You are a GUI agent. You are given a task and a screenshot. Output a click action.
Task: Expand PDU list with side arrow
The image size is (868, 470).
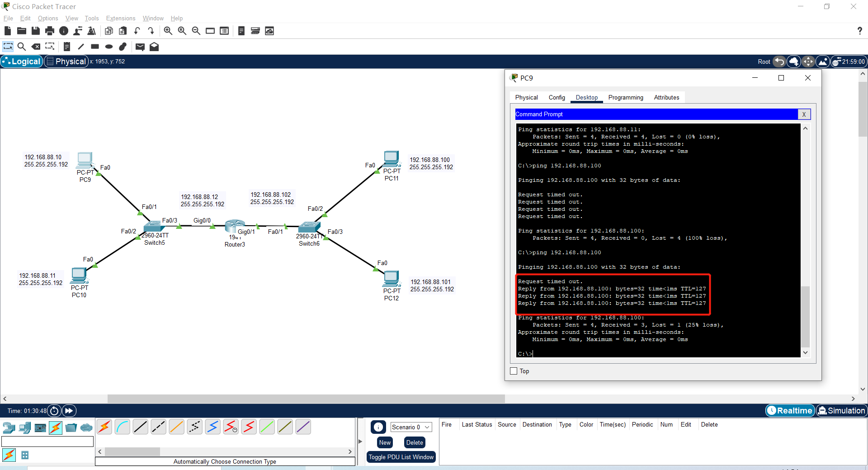[x=360, y=442]
